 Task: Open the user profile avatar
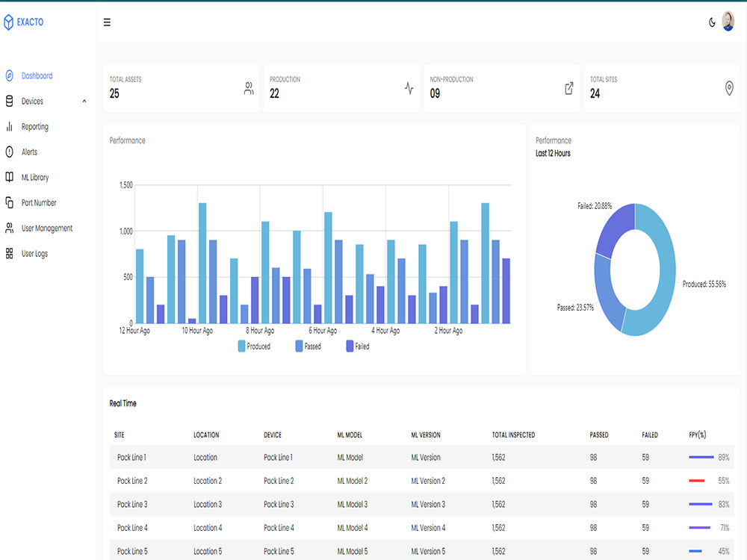728,22
